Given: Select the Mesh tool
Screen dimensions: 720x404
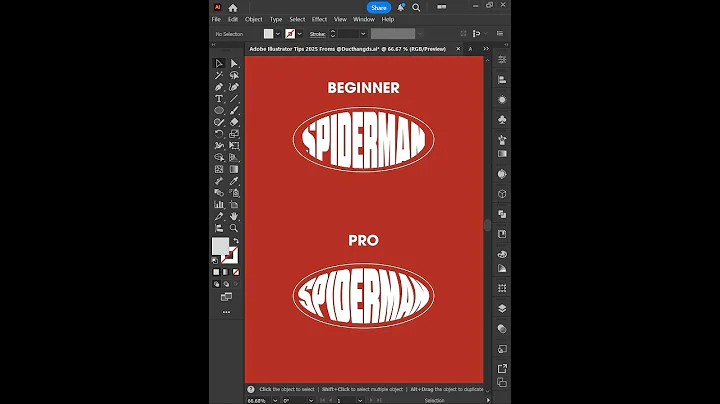Looking at the screenshot, I should pyautogui.click(x=219, y=169).
